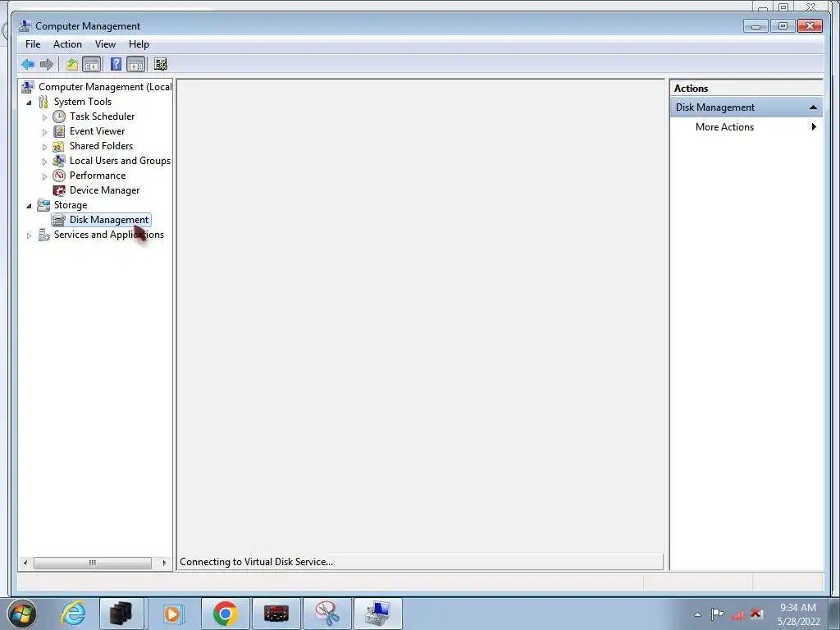
Task: Click the Local Users and Groups icon
Action: pos(59,161)
